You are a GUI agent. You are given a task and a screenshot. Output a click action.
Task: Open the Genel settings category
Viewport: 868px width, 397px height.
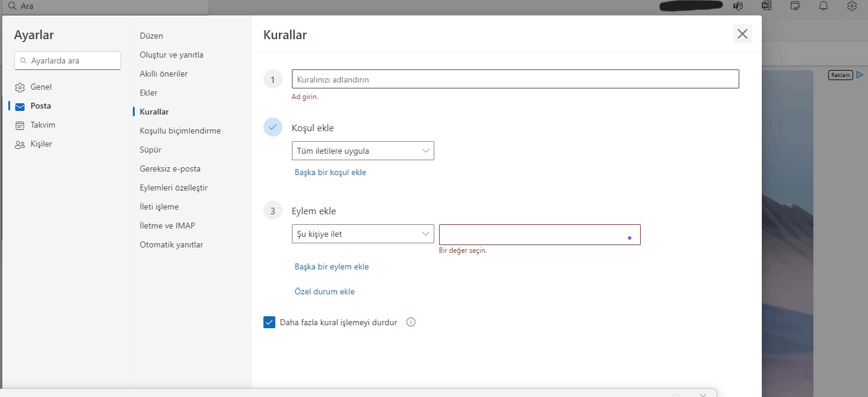[41, 87]
